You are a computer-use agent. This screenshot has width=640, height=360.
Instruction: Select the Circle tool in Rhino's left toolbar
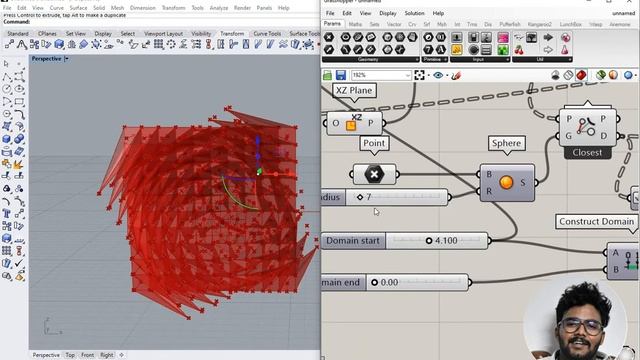tap(7, 89)
